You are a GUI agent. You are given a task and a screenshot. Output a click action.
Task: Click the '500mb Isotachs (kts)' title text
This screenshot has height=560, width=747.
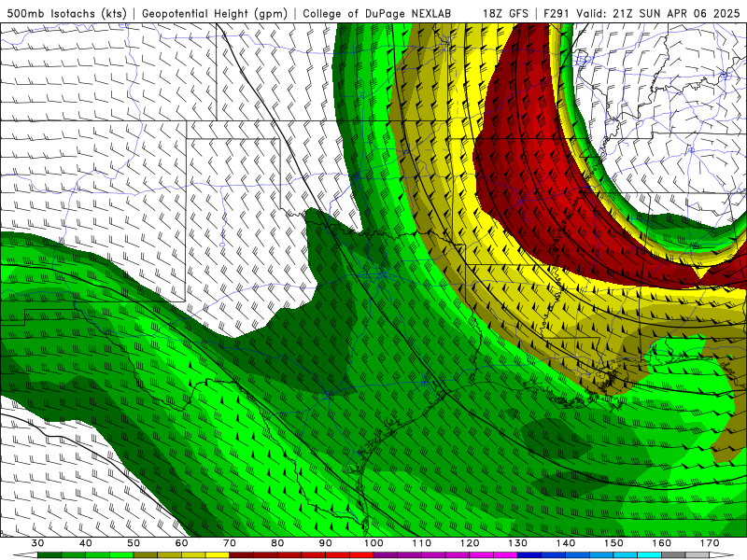point(66,14)
